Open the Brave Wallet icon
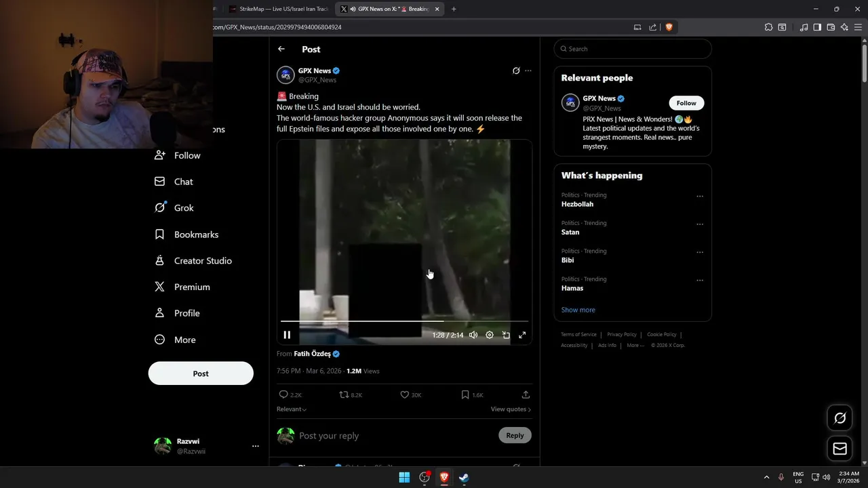 pos(831,27)
